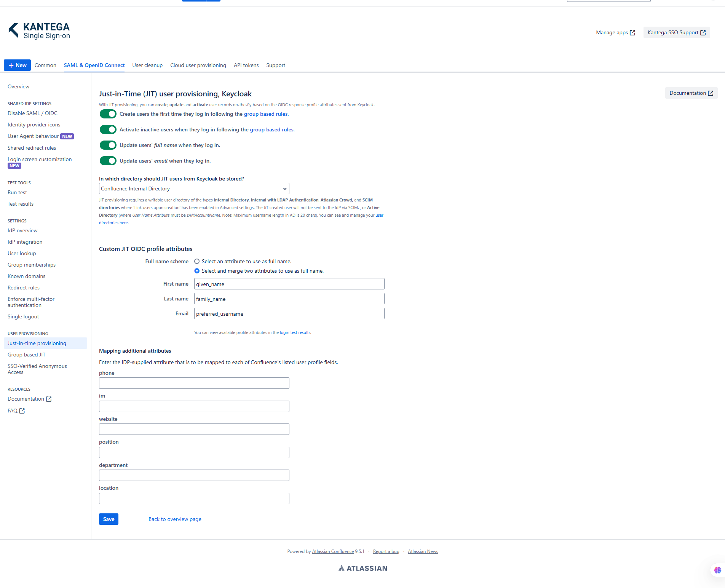
Task: Click the Last name input field
Action: pyautogui.click(x=289, y=299)
